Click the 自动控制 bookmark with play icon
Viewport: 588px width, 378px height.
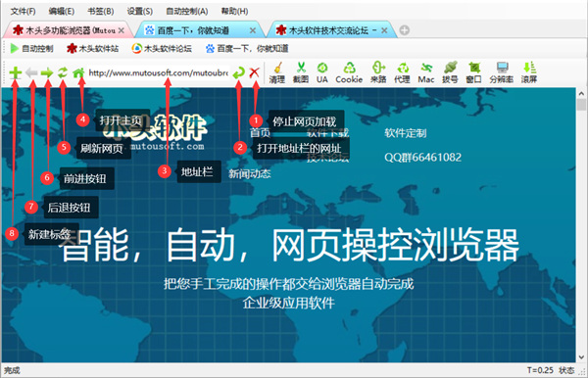(x=32, y=48)
